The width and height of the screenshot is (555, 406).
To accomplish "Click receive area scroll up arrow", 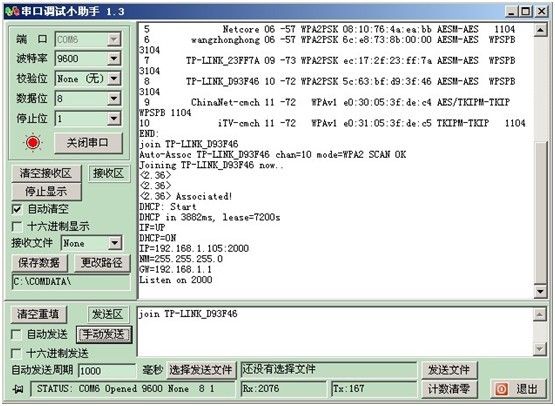I will point(540,30).
